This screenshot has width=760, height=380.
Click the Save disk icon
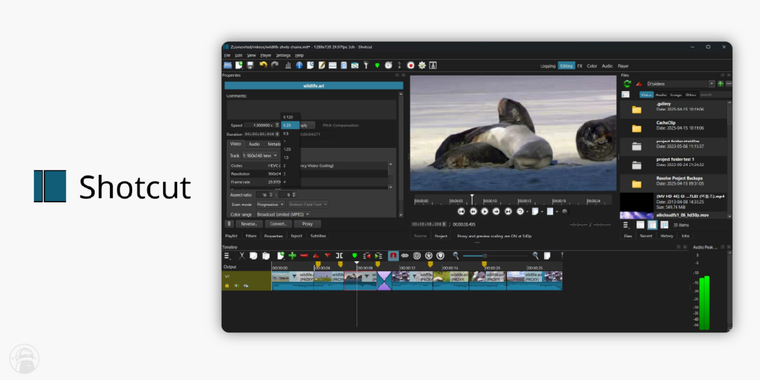coord(251,65)
